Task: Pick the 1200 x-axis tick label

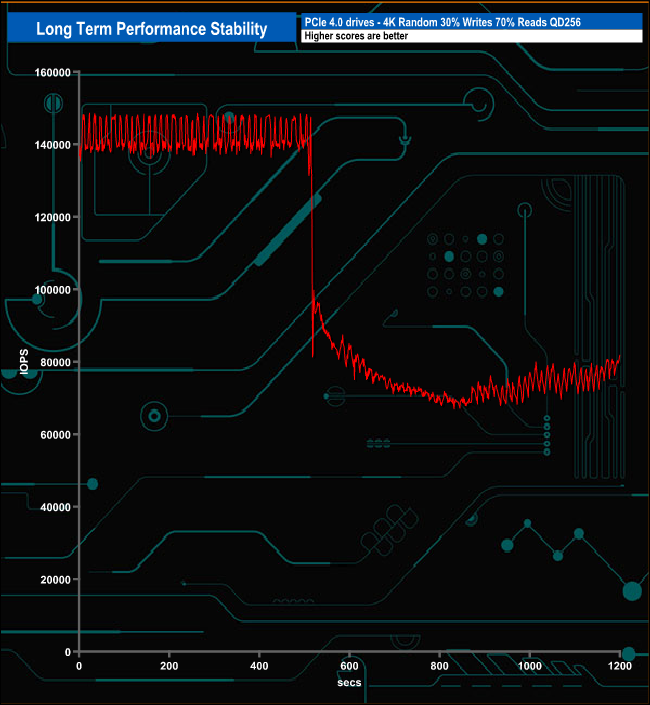Action: pyautogui.click(x=619, y=665)
